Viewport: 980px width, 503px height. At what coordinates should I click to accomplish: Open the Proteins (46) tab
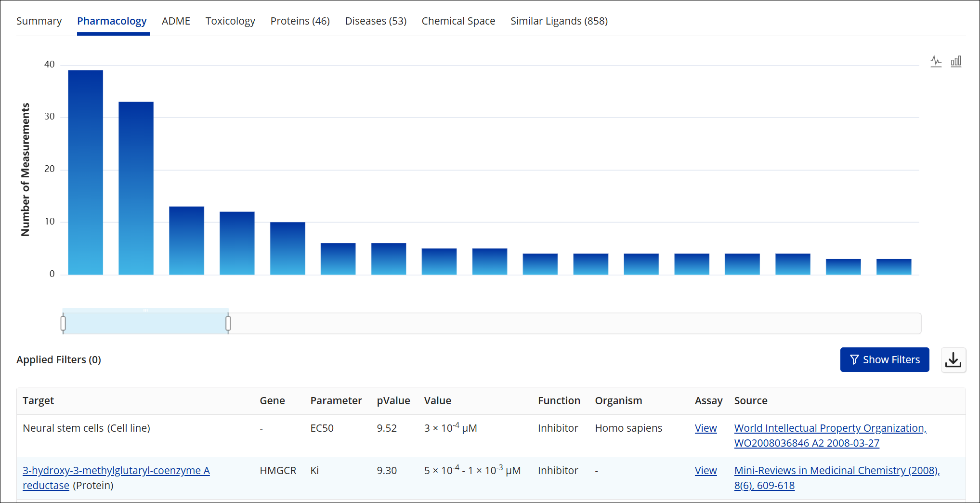click(x=300, y=21)
